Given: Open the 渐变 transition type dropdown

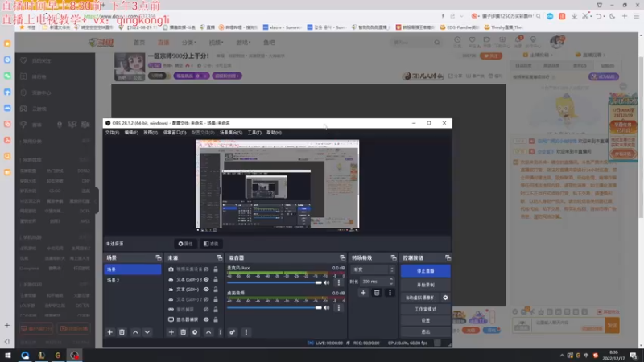Looking at the screenshot, I should coord(373,269).
